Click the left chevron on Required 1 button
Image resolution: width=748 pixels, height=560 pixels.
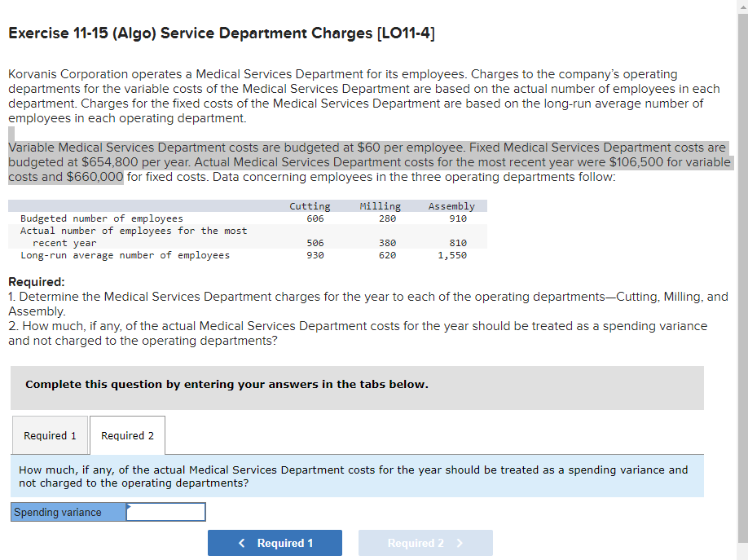click(x=240, y=543)
